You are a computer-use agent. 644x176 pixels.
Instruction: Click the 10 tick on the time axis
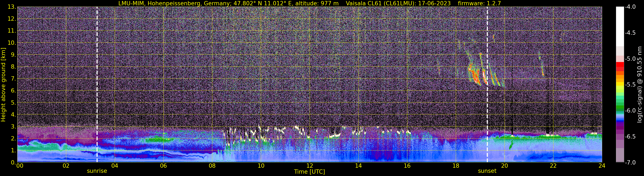(x=261, y=166)
